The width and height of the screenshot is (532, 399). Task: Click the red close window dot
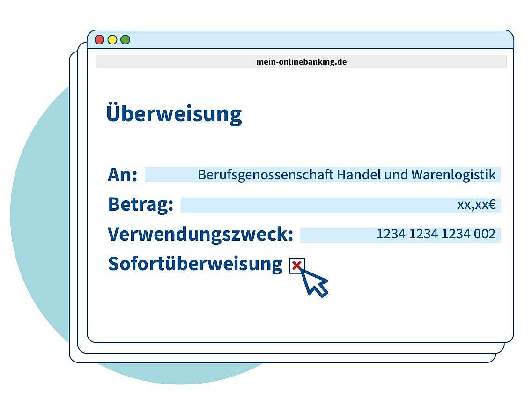click(x=99, y=40)
